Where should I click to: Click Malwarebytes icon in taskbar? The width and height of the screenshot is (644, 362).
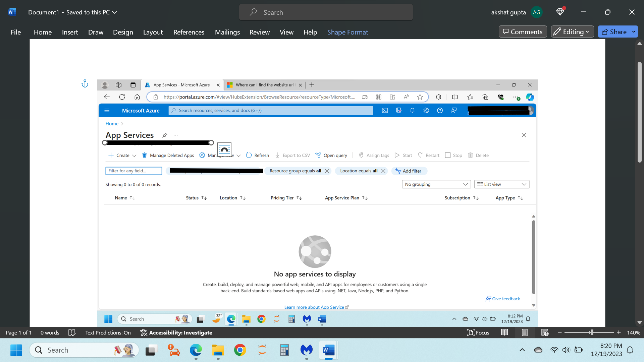pos(307,350)
